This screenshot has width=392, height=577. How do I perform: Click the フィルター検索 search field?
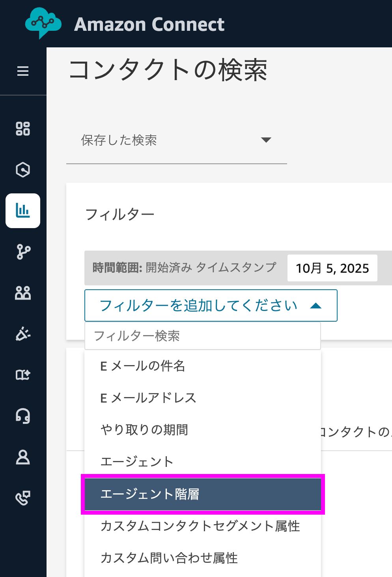(202, 336)
